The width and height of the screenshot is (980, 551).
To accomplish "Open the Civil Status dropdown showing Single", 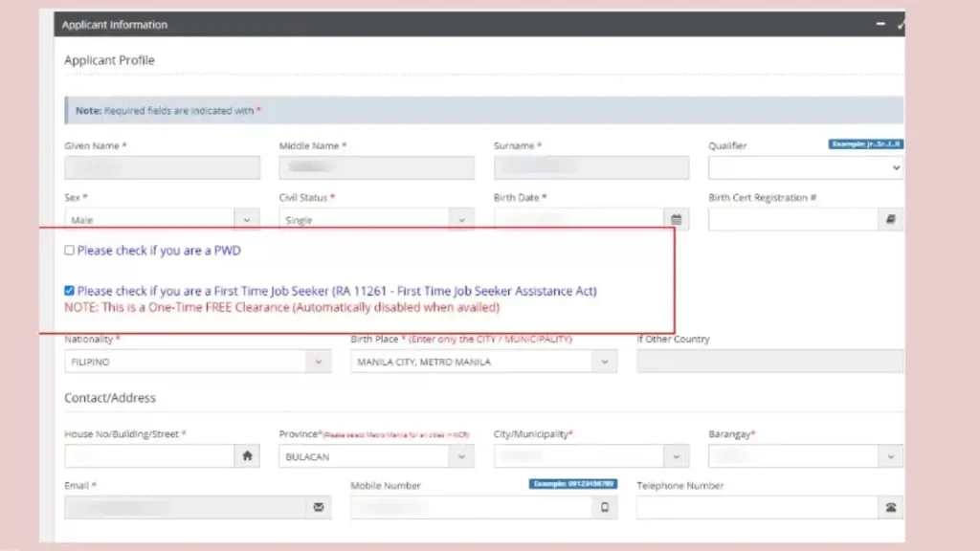I will tap(376, 219).
